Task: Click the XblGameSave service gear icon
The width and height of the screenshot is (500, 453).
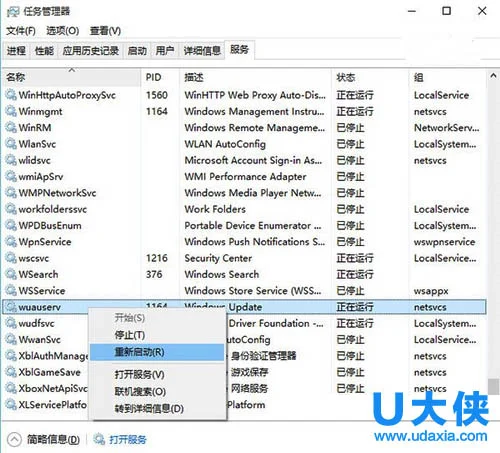Action: [11, 372]
